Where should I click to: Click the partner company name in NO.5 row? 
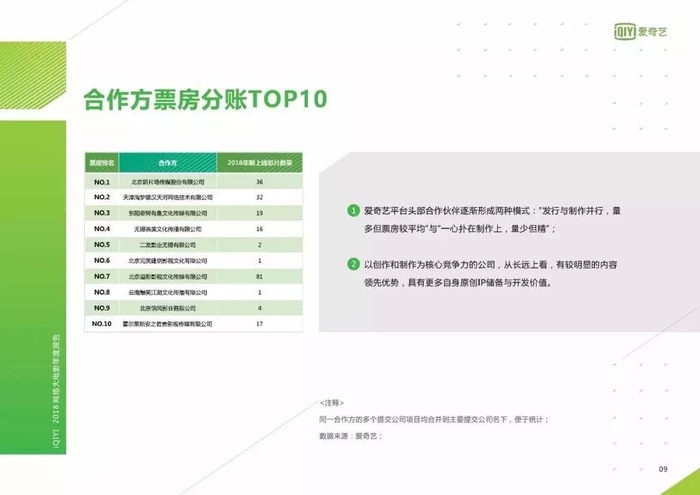[168, 245]
